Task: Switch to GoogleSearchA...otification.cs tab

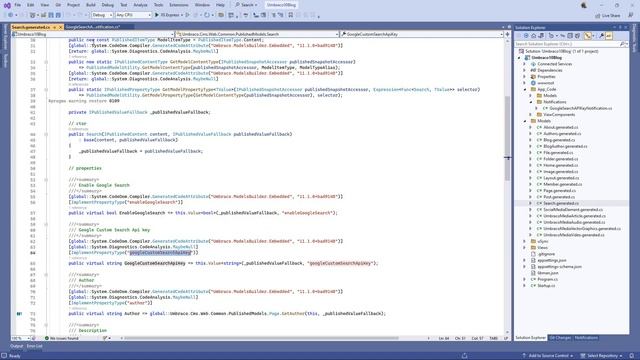Action: tap(93, 27)
